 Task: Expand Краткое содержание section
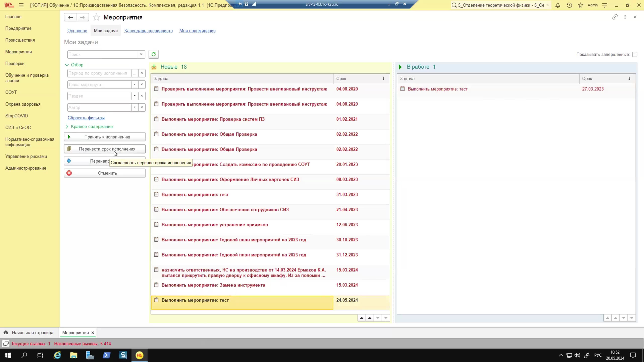pos(67,127)
